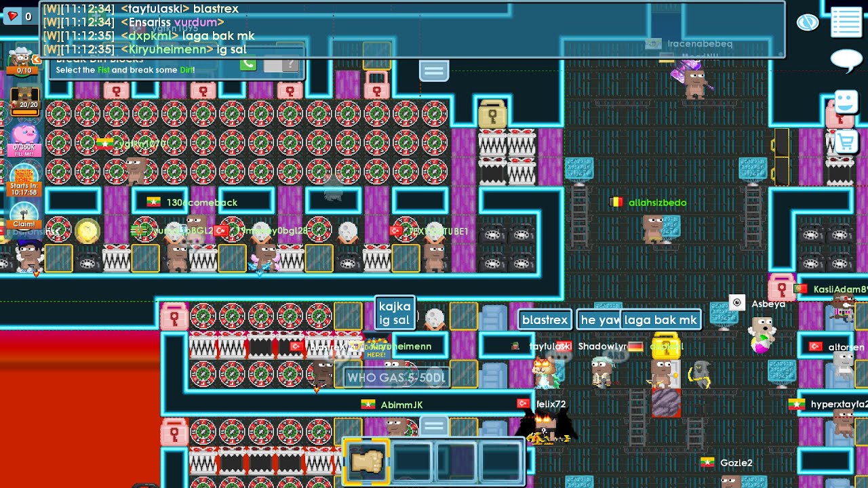Tap player tayfulaski's flaming-head character
Screen dimensions: 868x488
(x=544, y=372)
